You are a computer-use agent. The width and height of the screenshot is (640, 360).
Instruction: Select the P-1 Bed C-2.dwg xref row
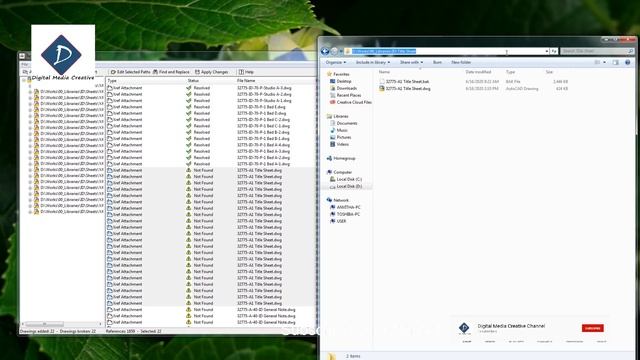click(x=211, y=120)
